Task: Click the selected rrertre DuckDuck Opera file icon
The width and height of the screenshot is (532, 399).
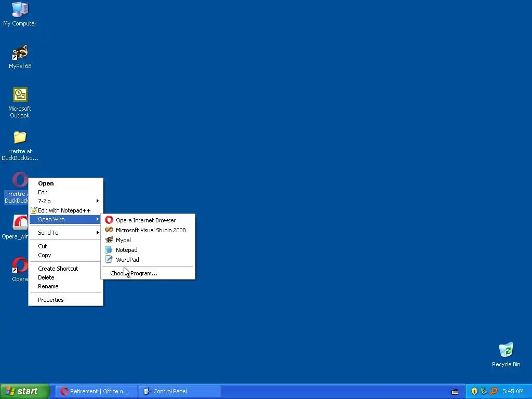Action: (x=20, y=180)
